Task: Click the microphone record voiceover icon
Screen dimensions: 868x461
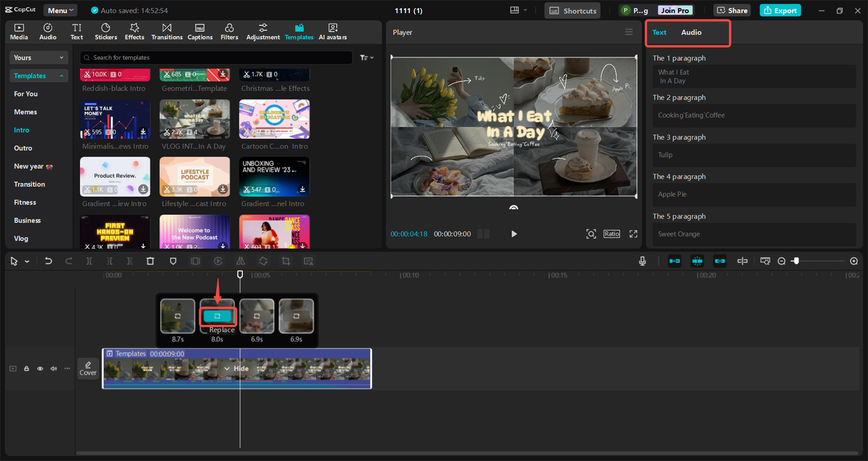Action: [x=642, y=261]
